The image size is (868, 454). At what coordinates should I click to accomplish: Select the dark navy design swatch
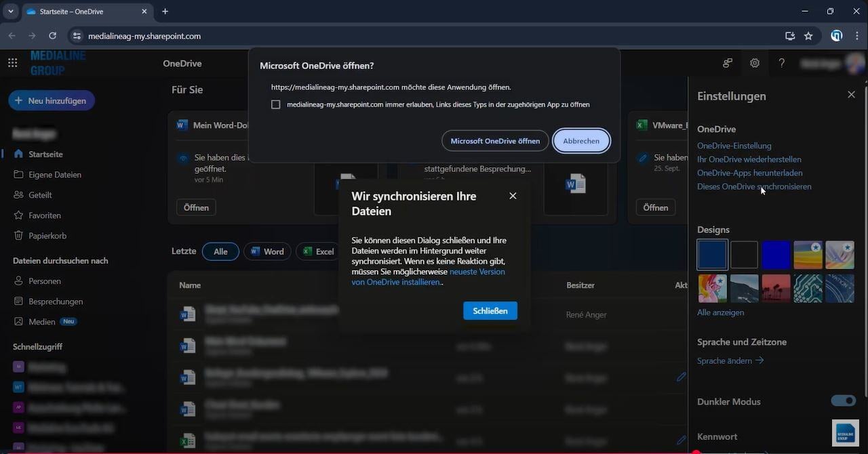712,255
